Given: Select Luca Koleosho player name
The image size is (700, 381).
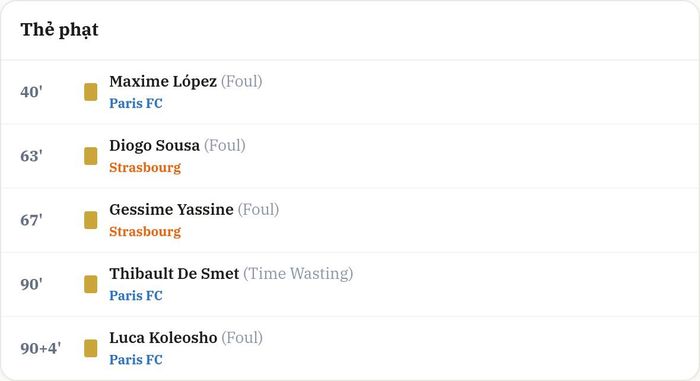Looking at the screenshot, I should tap(163, 338).
